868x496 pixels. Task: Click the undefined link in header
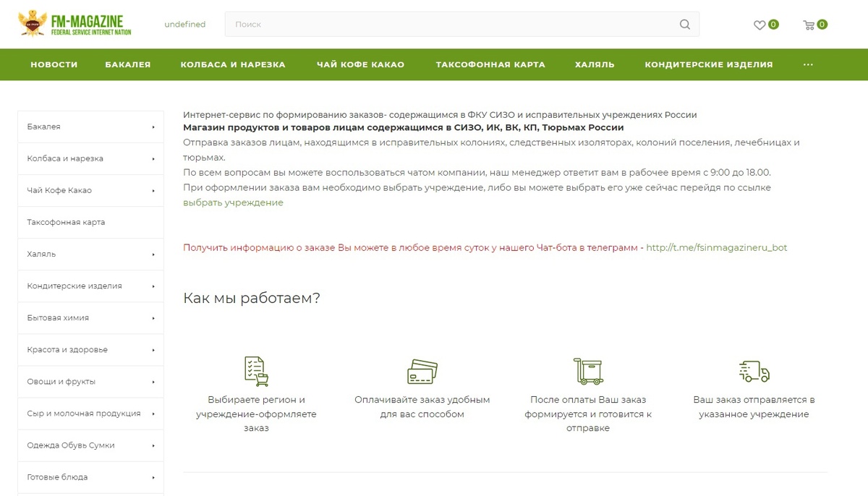pyautogui.click(x=184, y=25)
